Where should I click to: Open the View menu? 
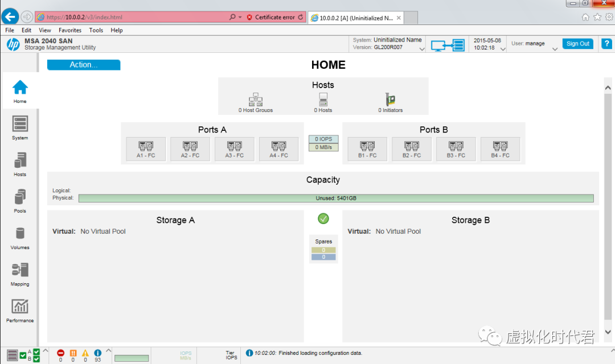45,30
